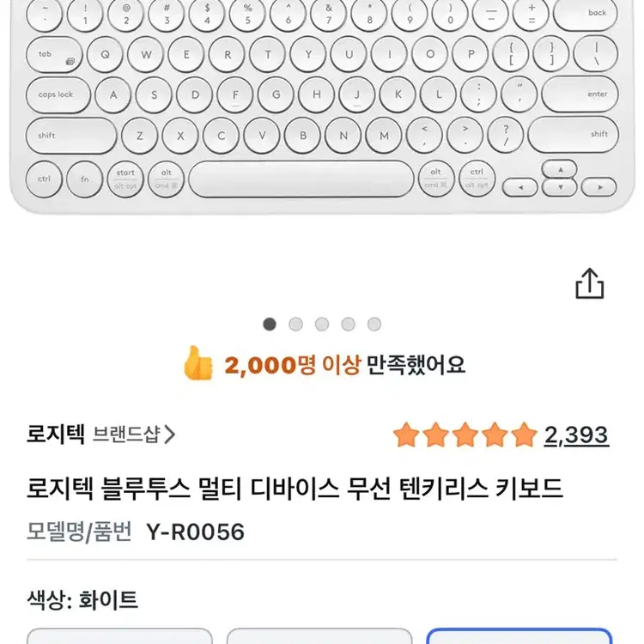
Task: Click the product title 로지텍 블루투스 멀티 디바이스
Action: pyautogui.click(x=295, y=489)
